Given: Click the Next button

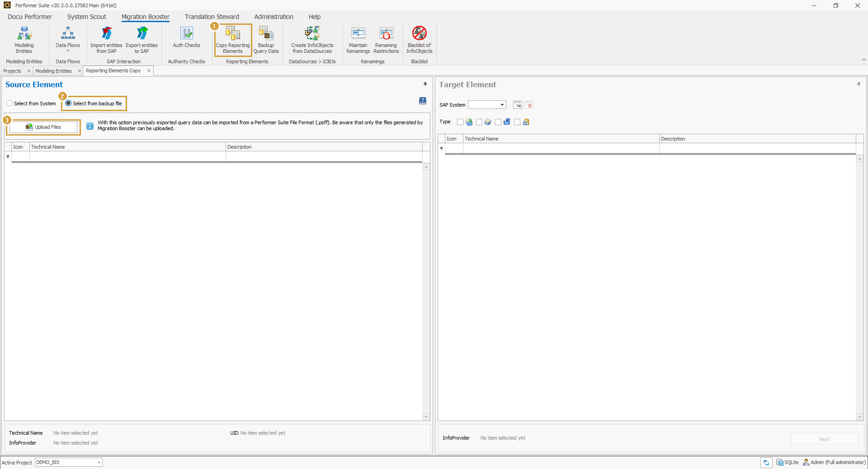Looking at the screenshot, I should [x=824, y=439].
